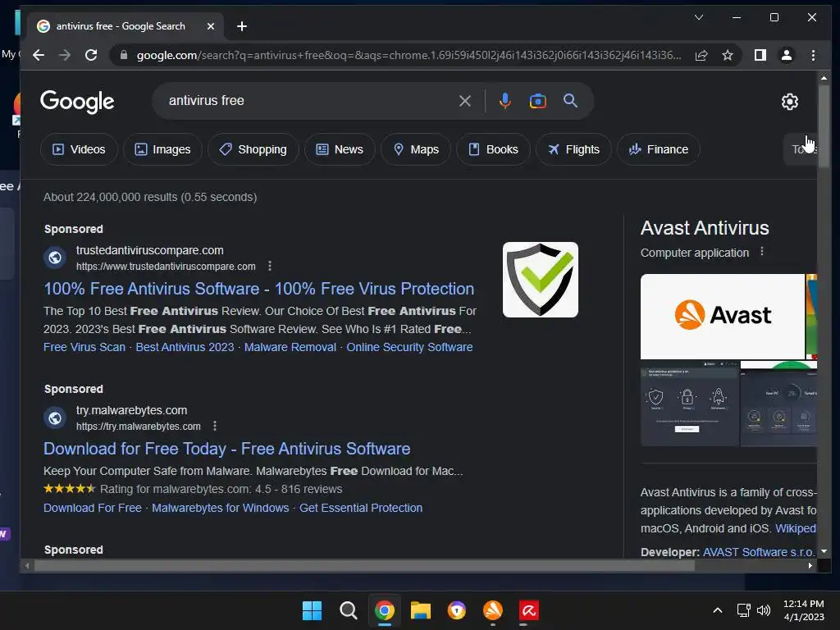Open Windows taskbar search
840x630 pixels.
(348, 610)
